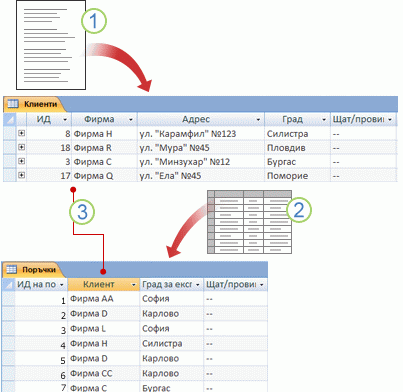
Task: Click address ул. "Минзухар" №12
Action: [x=201, y=162]
